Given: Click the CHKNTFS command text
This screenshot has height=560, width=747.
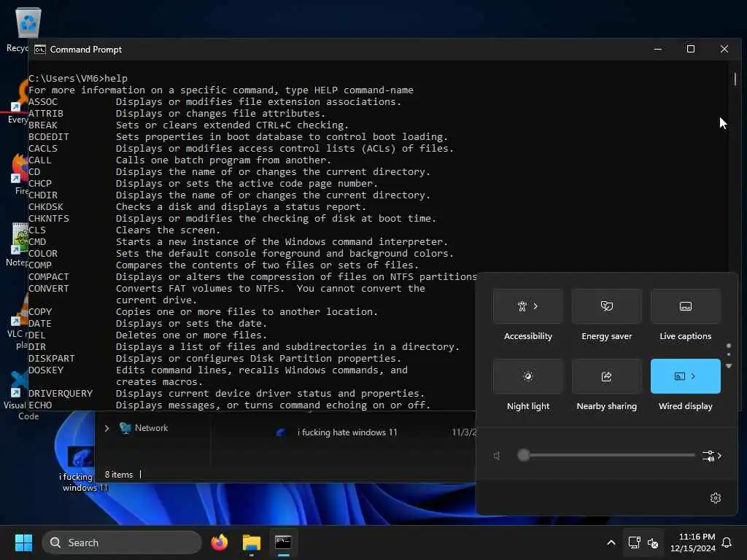Looking at the screenshot, I should coord(49,219).
